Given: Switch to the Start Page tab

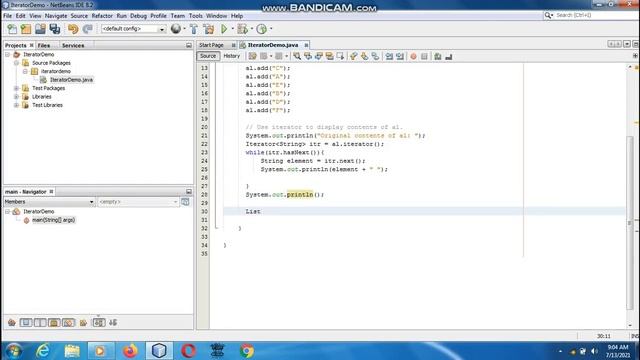Looking at the screenshot, I should tap(211, 45).
